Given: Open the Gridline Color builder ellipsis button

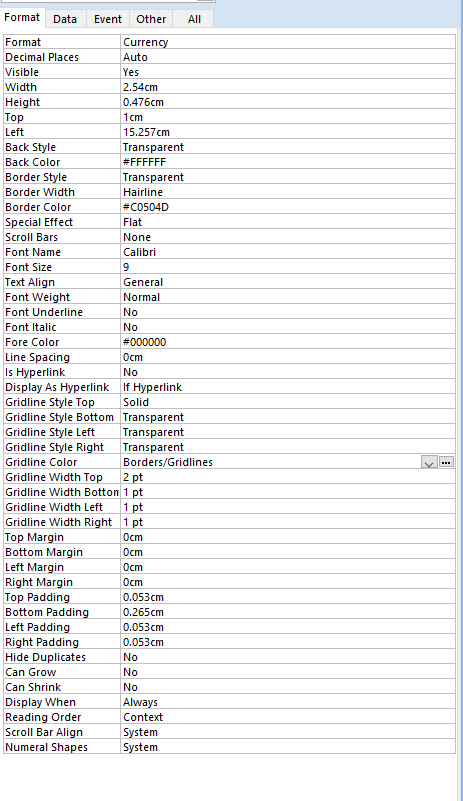Looking at the screenshot, I should click(x=446, y=462).
